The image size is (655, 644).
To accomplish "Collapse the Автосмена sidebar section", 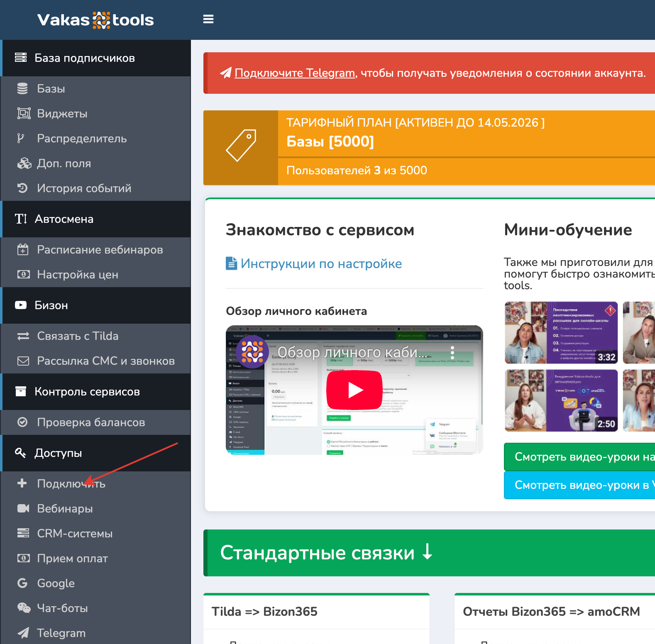I will (x=64, y=219).
